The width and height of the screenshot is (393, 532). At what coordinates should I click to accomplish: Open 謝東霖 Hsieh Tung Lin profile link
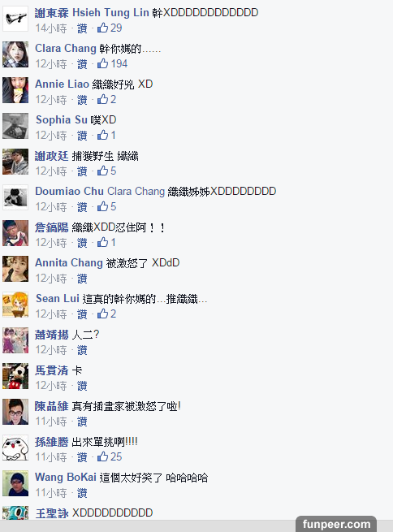[92, 12]
